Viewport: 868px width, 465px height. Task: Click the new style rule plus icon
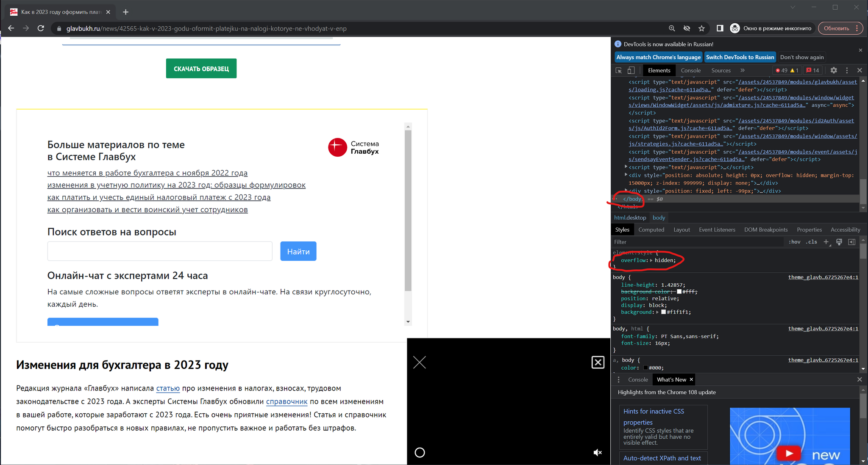point(826,242)
